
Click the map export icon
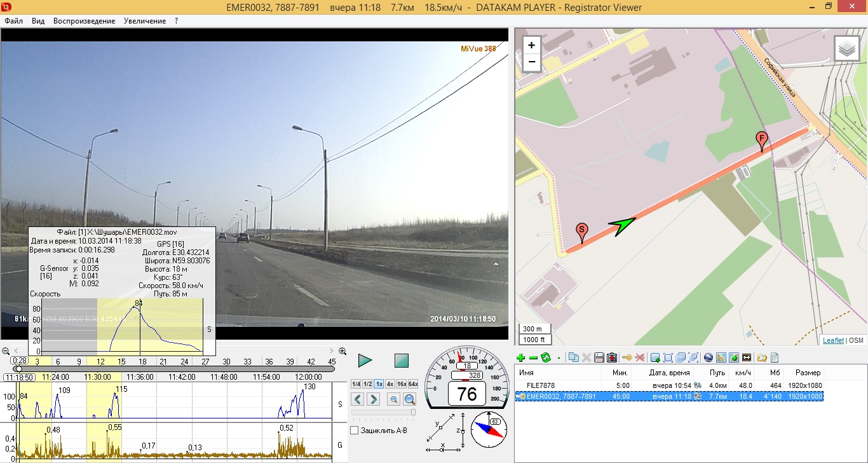(x=721, y=357)
